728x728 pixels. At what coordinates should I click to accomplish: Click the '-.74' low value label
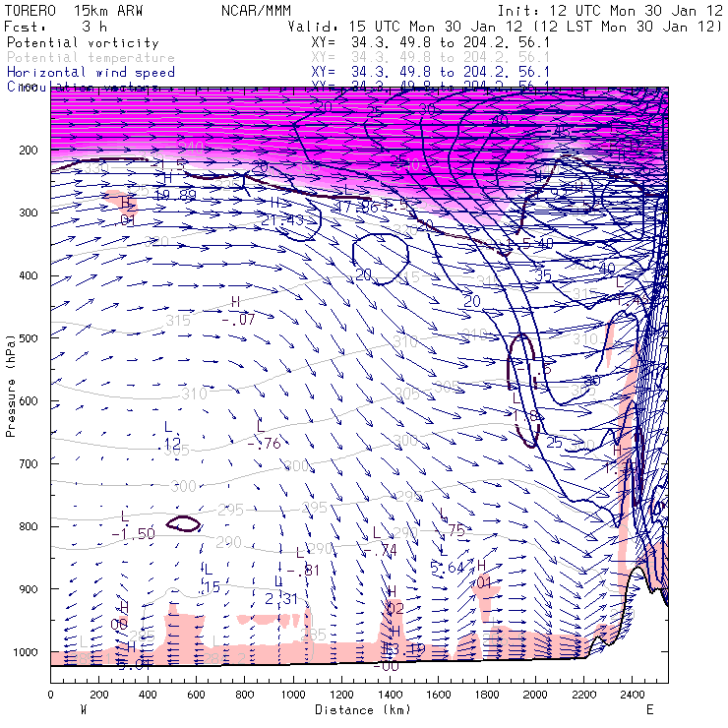click(381, 551)
